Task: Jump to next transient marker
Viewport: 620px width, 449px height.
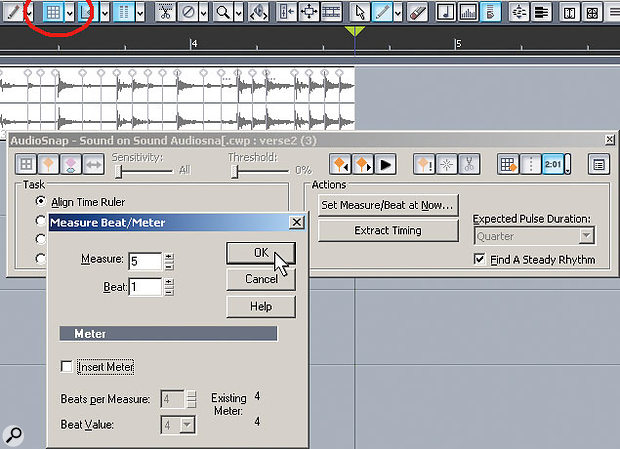Action: pyautogui.click(x=363, y=164)
